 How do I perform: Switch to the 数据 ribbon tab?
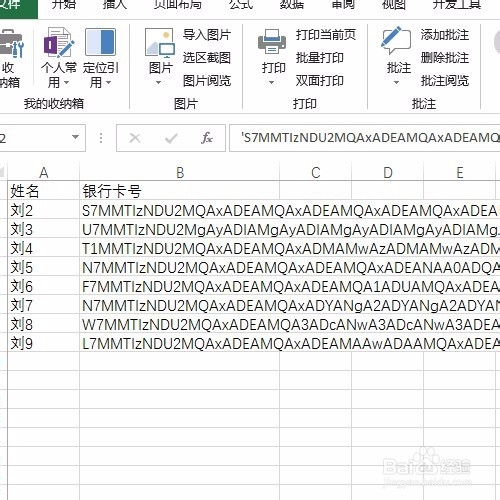291,5
